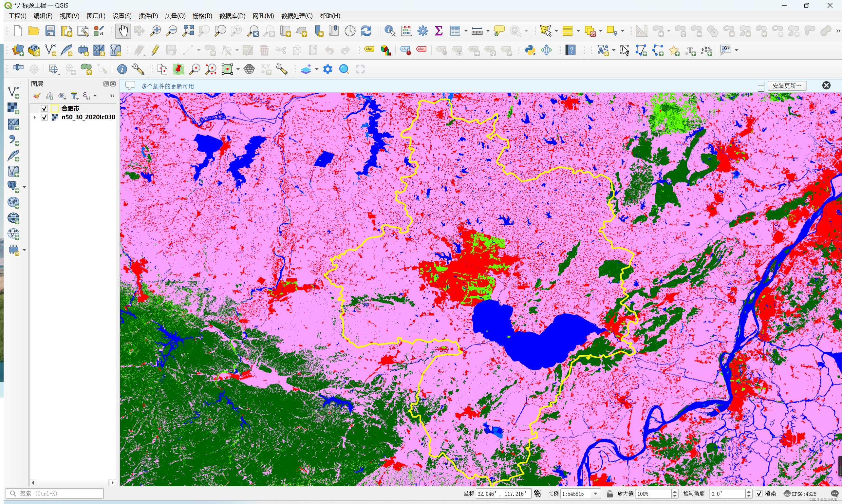842x504 pixels.
Task: Toggle visibility of n50_30_2020lc030 layer
Action: point(44,117)
